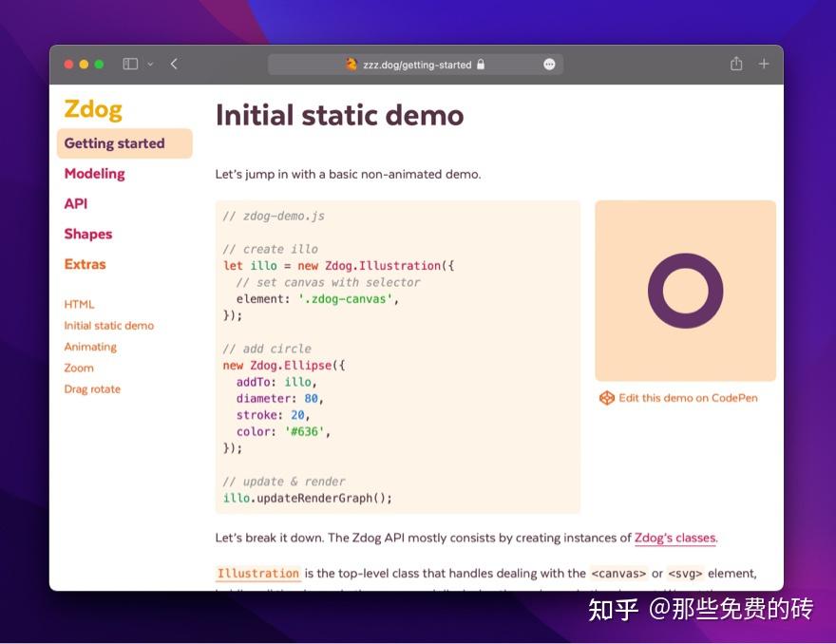The height and width of the screenshot is (644, 836).
Task: Open the HTML sidebar link
Action: tap(79, 304)
